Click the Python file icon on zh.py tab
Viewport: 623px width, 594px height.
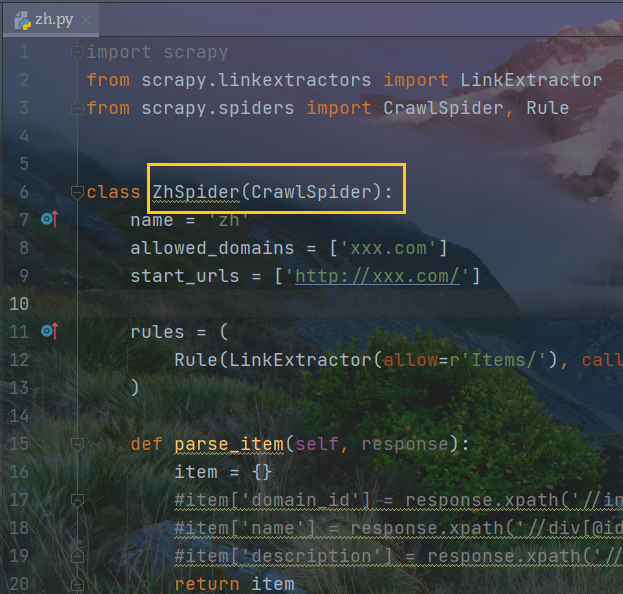point(23,20)
